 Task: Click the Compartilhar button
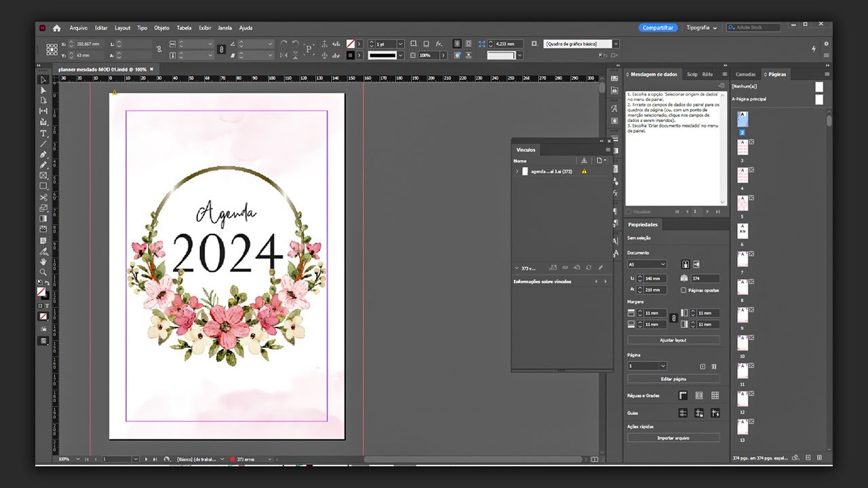[658, 28]
